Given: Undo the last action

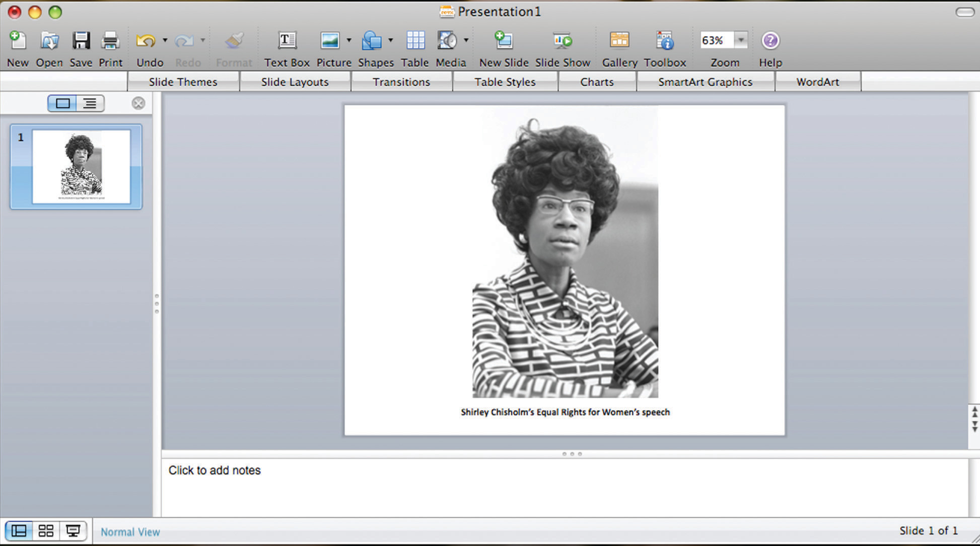Looking at the screenshot, I should click(146, 41).
